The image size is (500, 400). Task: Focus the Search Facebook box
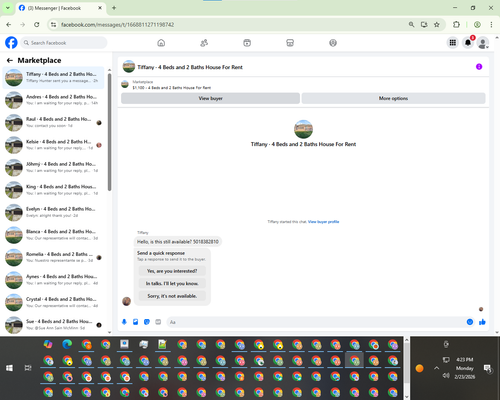coord(64,43)
